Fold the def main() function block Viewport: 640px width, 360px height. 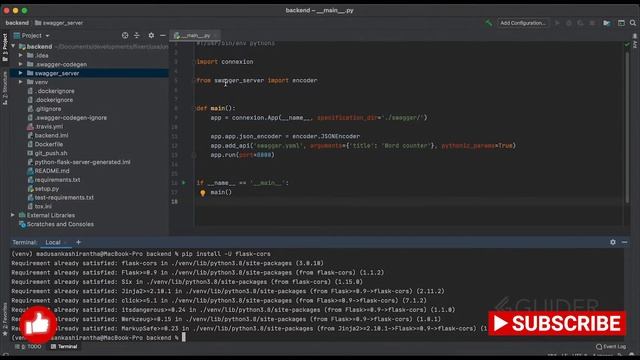tap(194, 108)
